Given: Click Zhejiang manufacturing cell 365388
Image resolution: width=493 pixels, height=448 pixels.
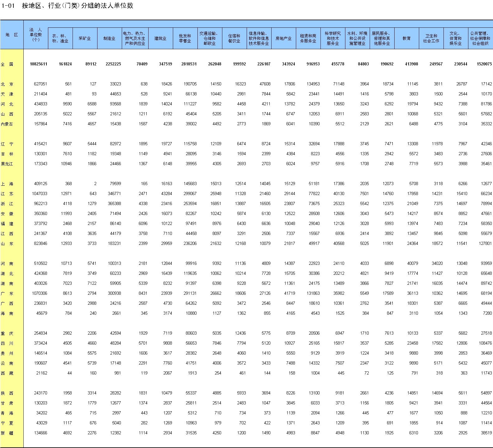Looking at the screenshot, I should coord(114,203).
